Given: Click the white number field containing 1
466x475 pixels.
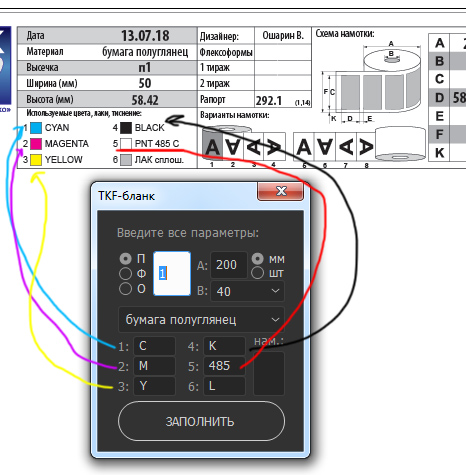Looking at the screenshot, I should coord(172,274).
